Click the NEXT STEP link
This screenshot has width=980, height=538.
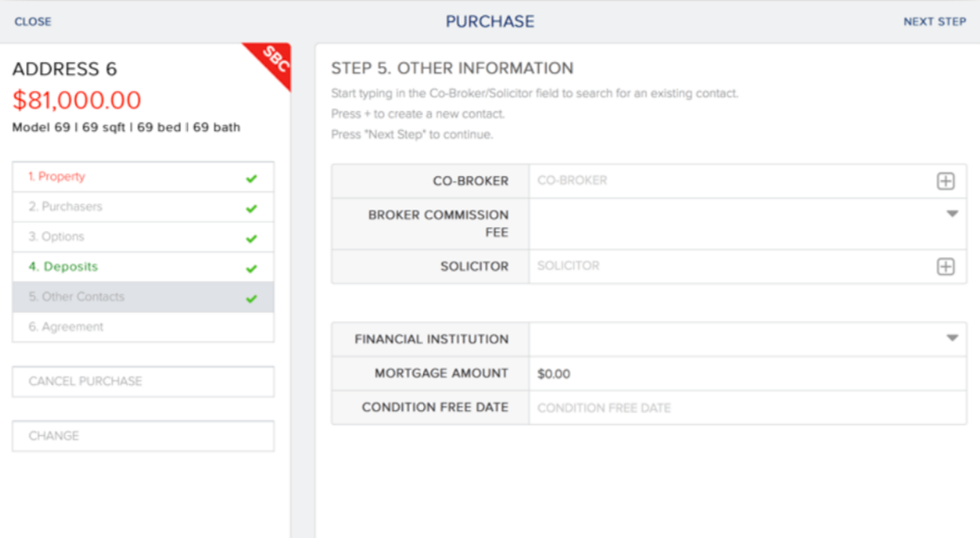(935, 20)
